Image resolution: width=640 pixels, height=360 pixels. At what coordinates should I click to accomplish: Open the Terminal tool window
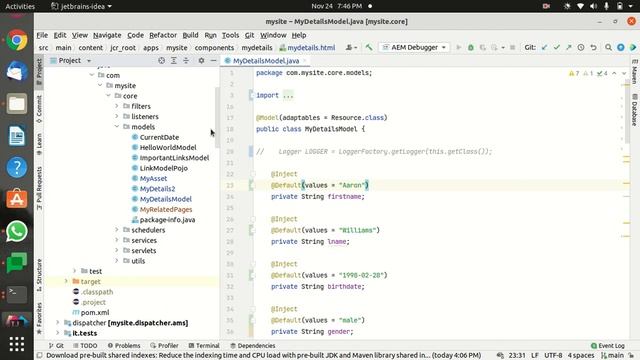pos(204,345)
